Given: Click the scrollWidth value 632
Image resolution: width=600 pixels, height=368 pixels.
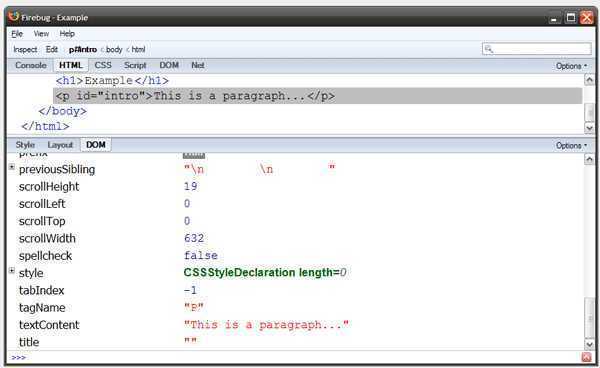Looking at the screenshot, I should [x=194, y=238].
